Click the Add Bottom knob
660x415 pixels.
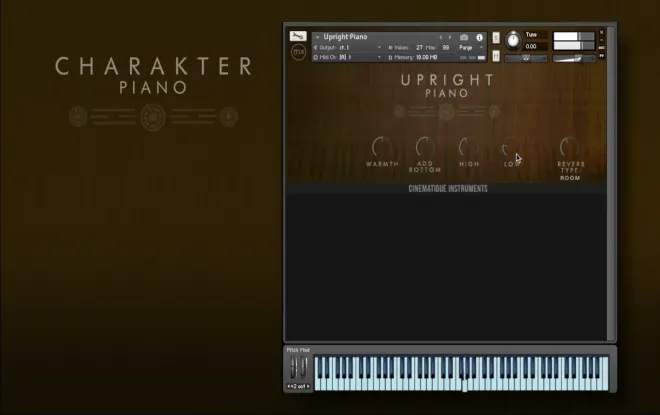425,147
